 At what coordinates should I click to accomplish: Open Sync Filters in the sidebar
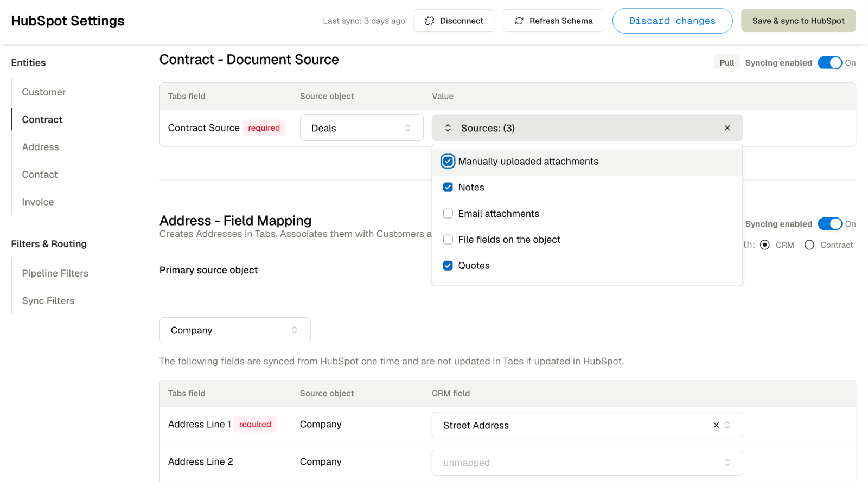pyautogui.click(x=48, y=301)
